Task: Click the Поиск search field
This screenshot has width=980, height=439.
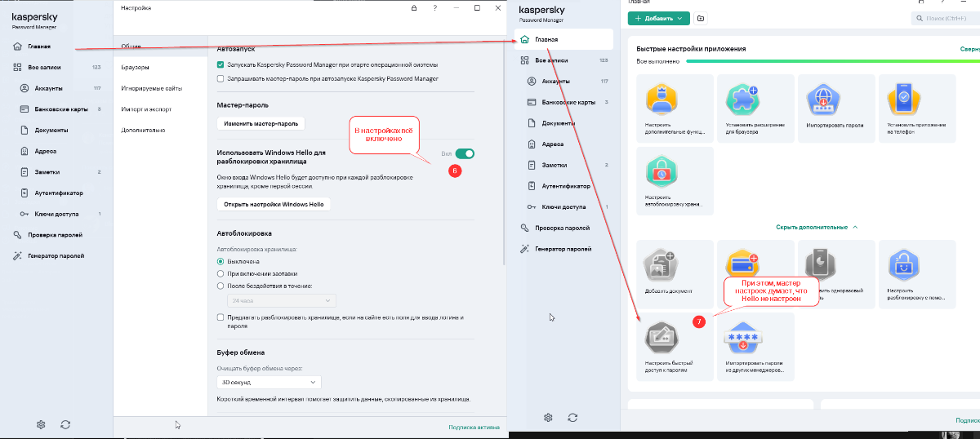Action: (946, 18)
